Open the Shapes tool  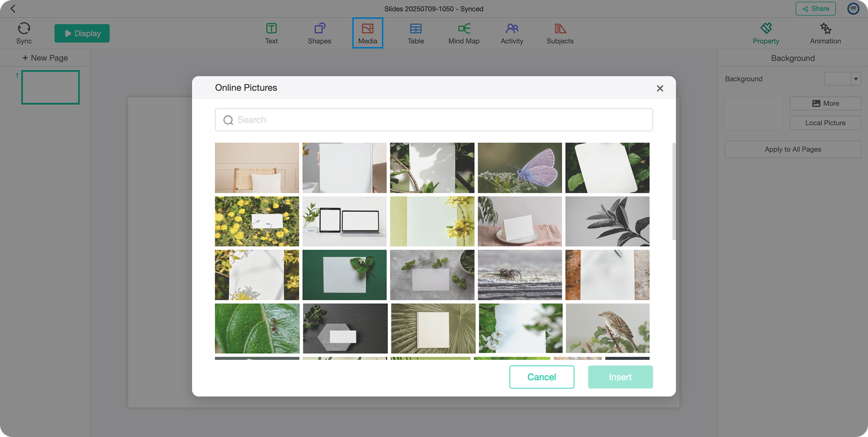click(x=319, y=29)
